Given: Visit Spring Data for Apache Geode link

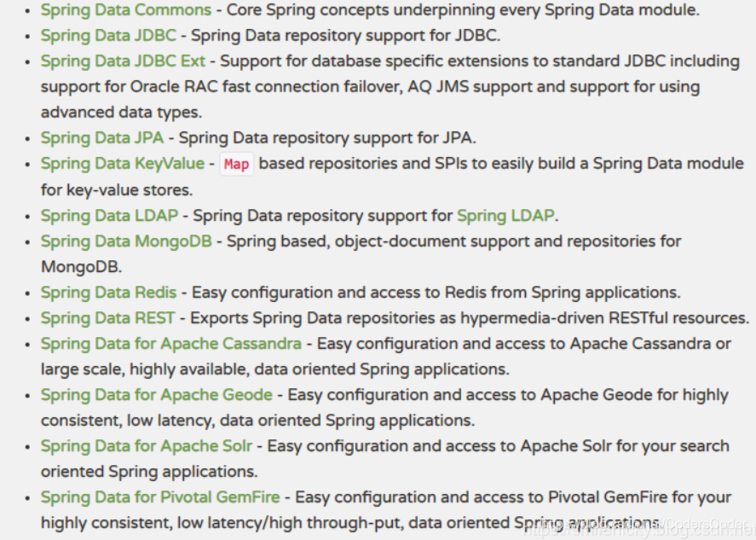Looking at the screenshot, I should (x=157, y=395).
